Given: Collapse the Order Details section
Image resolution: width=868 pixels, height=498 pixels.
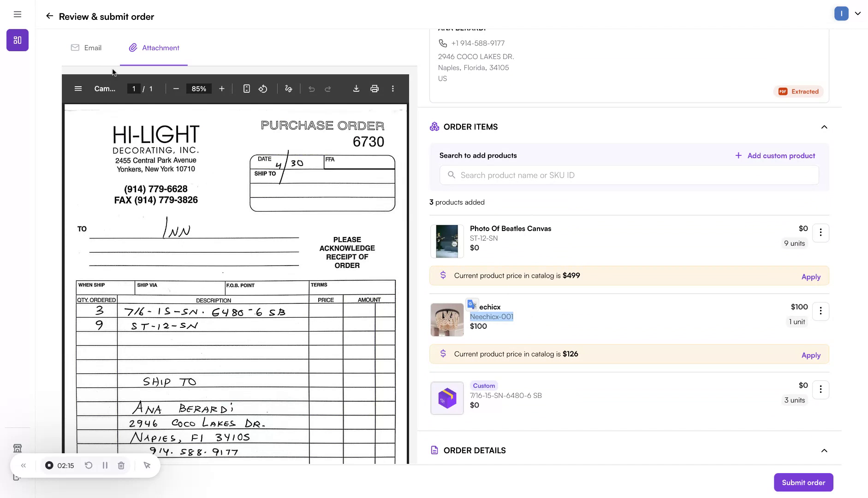Looking at the screenshot, I should pyautogui.click(x=824, y=451).
